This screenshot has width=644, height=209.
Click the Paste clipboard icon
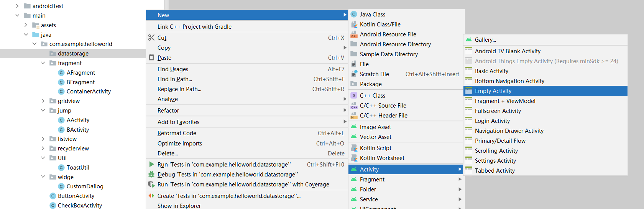click(151, 57)
